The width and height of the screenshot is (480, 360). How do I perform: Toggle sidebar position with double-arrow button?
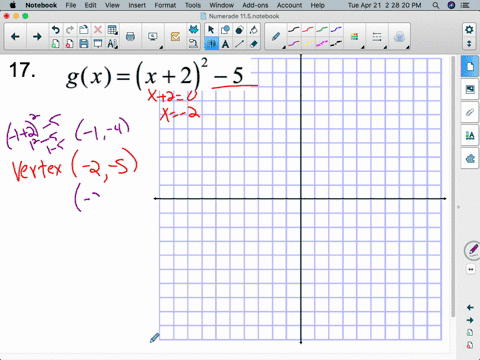tap(471, 269)
